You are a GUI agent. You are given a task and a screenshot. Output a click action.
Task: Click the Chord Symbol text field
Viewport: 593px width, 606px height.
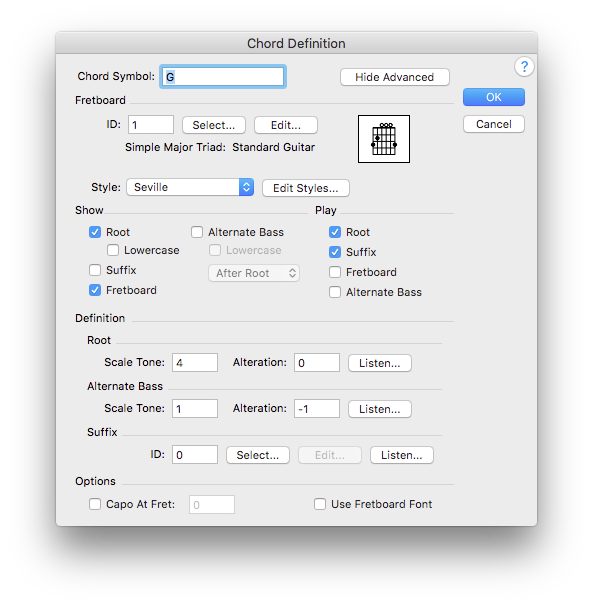[223, 77]
